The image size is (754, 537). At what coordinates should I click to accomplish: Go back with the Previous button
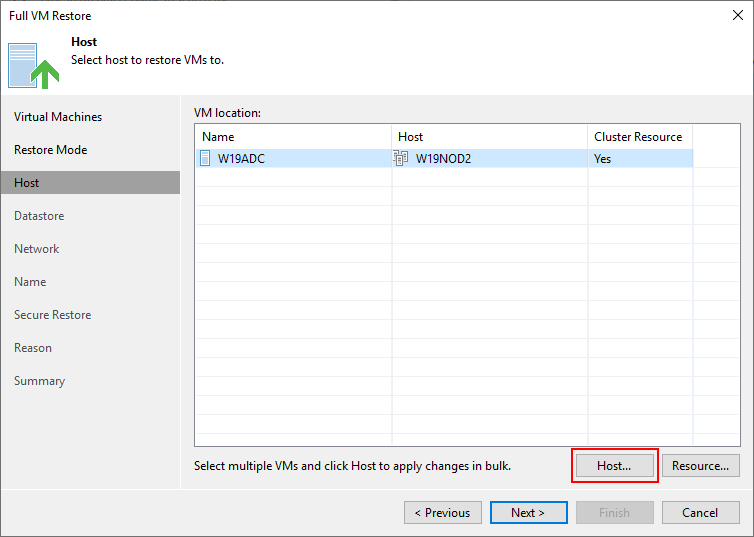click(443, 512)
